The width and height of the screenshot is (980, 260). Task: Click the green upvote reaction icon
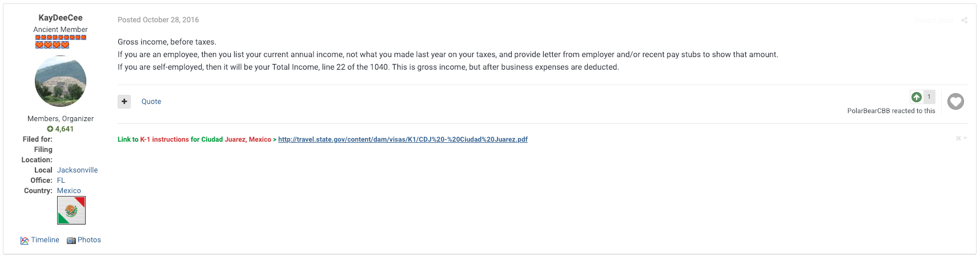click(x=917, y=97)
